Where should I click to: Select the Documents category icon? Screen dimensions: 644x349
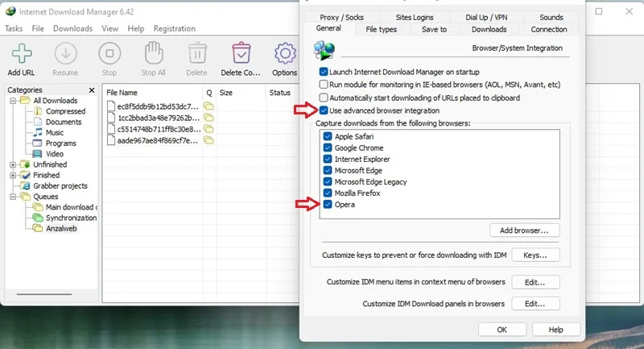[38, 122]
